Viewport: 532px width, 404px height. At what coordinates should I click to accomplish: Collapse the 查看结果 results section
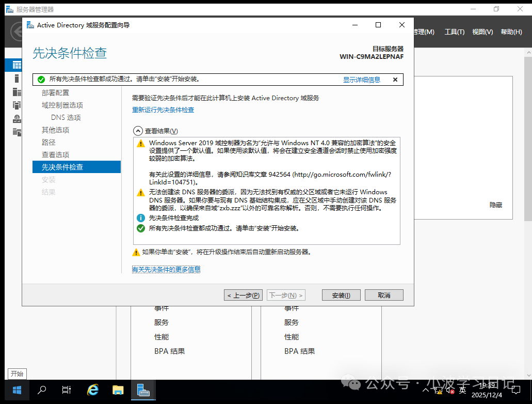point(138,130)
